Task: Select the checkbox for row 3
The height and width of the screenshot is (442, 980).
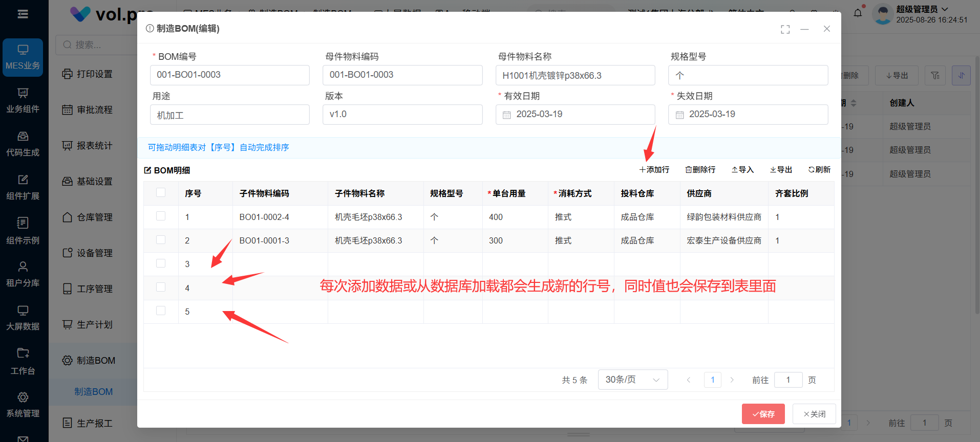Action: click(161, 263)
